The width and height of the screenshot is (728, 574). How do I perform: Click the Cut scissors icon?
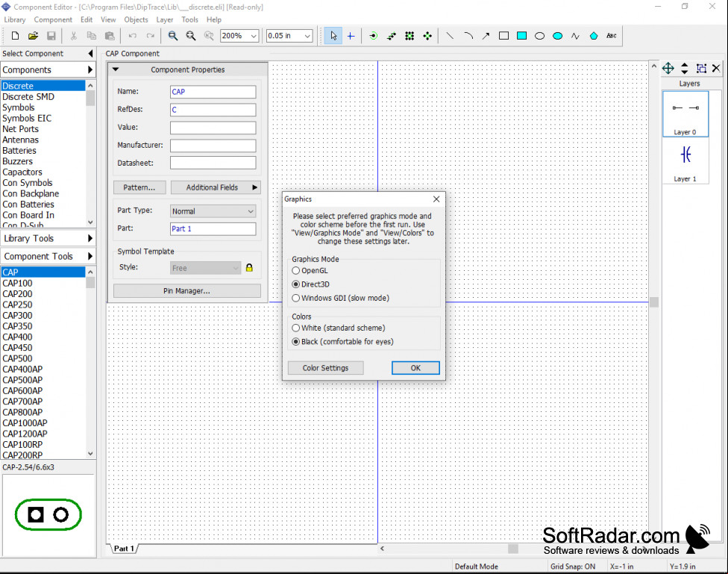point(73,36)
